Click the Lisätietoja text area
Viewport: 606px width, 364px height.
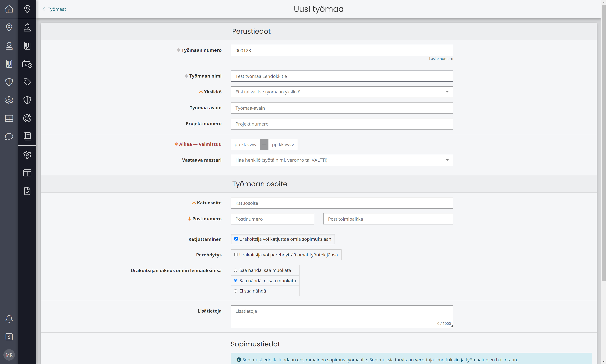pyautogui.click(x=342, y=316)
